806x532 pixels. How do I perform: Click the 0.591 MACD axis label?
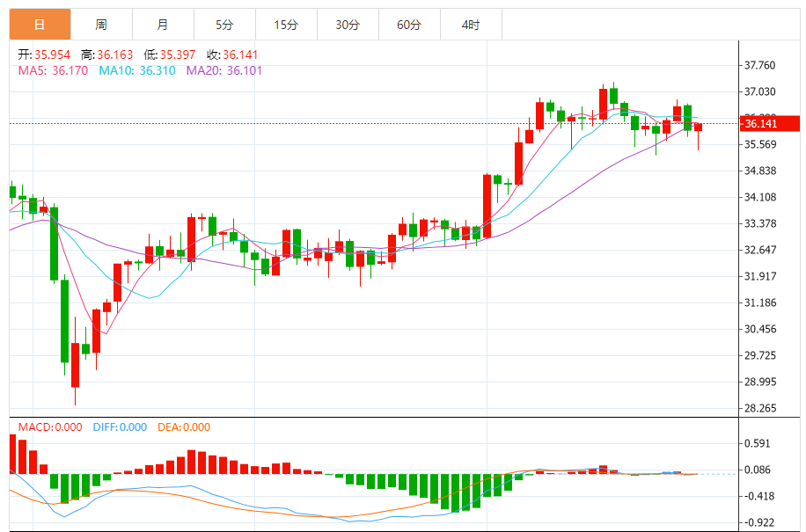coord(758,443)
